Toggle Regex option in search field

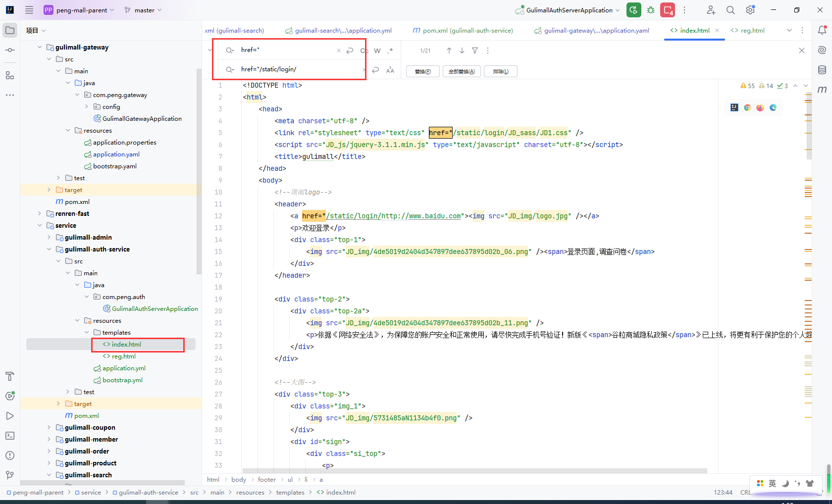390,50
